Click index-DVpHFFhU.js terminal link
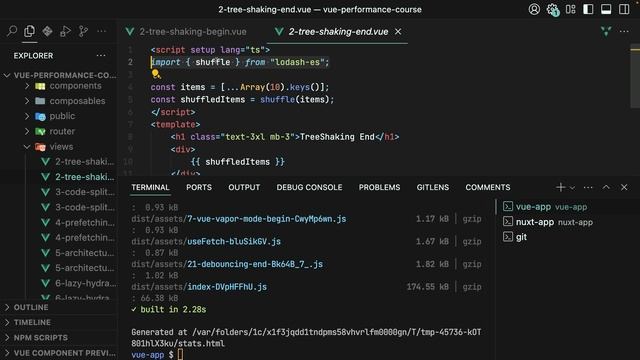640x360 pixels. (227, 287)
